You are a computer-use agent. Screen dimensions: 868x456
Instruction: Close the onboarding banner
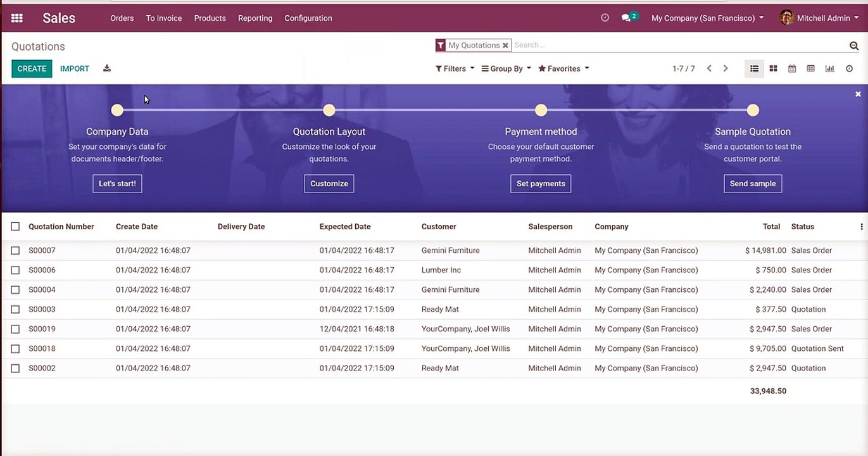point(858,94)
